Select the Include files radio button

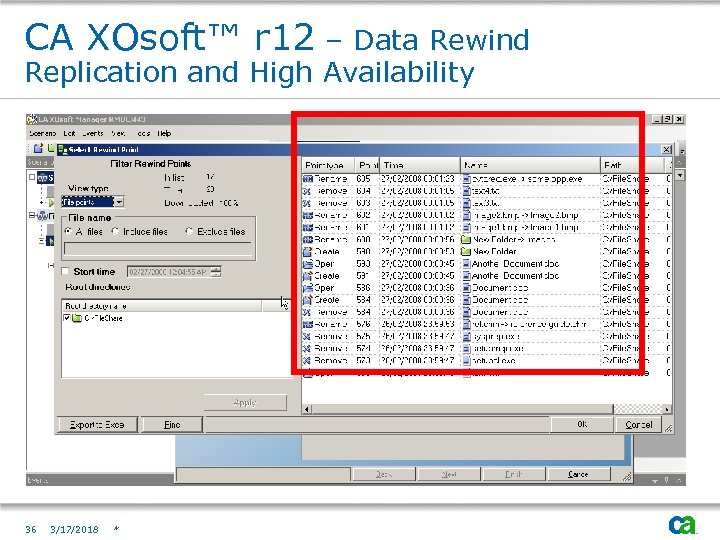[115, 231]
